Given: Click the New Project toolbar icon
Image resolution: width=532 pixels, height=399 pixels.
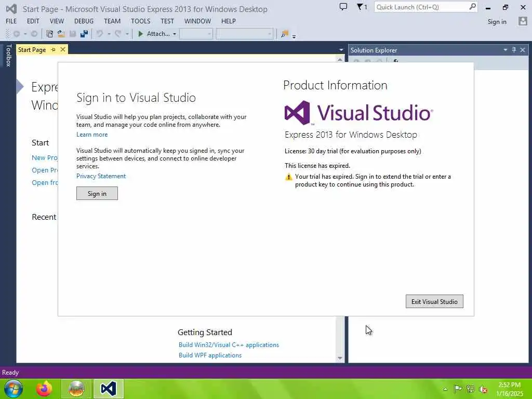Looking at the screenshot, I should (x=49, y=34).
